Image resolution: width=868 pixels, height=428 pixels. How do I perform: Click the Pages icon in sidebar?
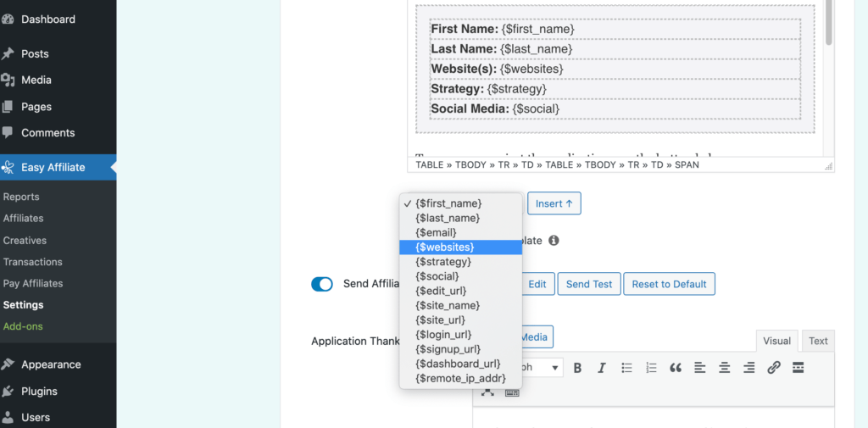(x=7, y=107)
